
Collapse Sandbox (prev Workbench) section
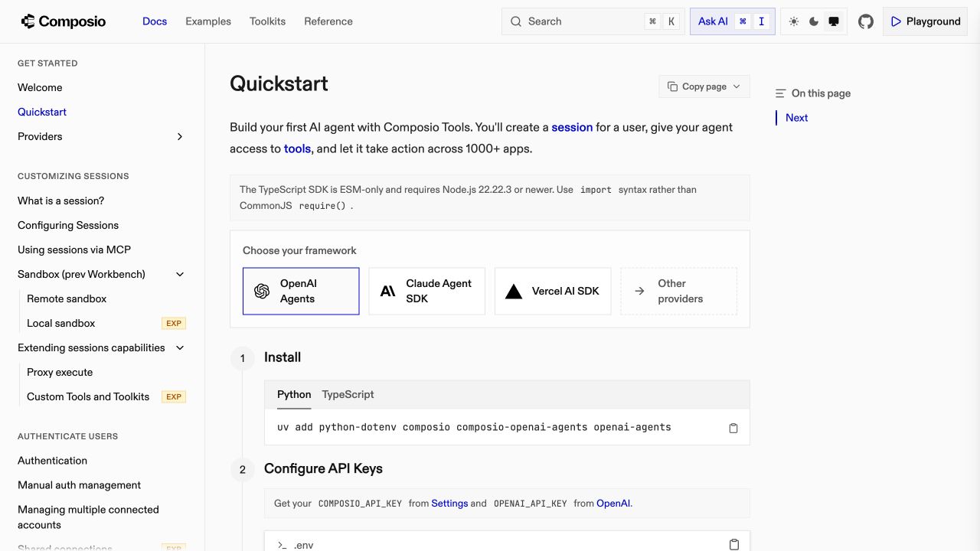(180, 274)
